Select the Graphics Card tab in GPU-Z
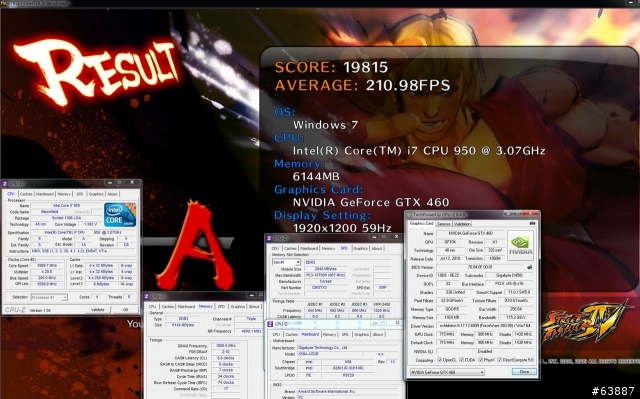Screen dimensions: 640x399 click(x=421, y=224)
